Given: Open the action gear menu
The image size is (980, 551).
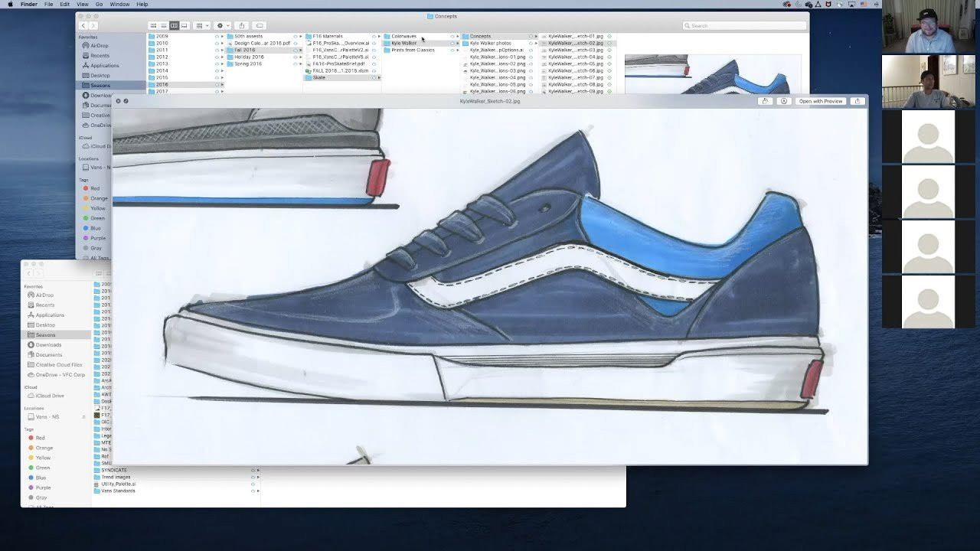Looking at the screenshot, I should click(220, 25).
